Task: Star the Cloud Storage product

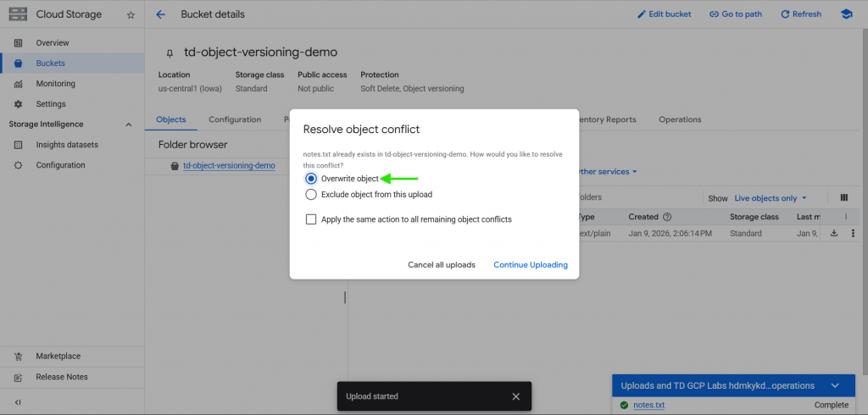Action: tap(130, 14)
